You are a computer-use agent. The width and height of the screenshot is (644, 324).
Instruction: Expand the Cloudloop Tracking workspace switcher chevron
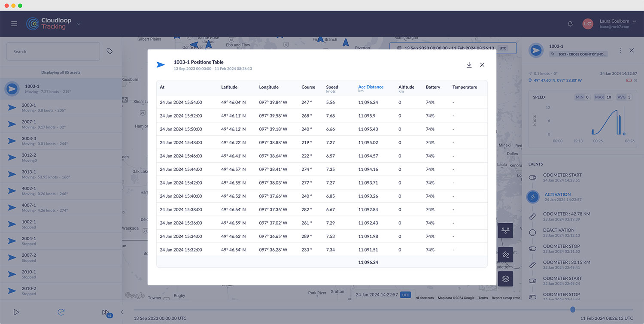tap(78, 25)
